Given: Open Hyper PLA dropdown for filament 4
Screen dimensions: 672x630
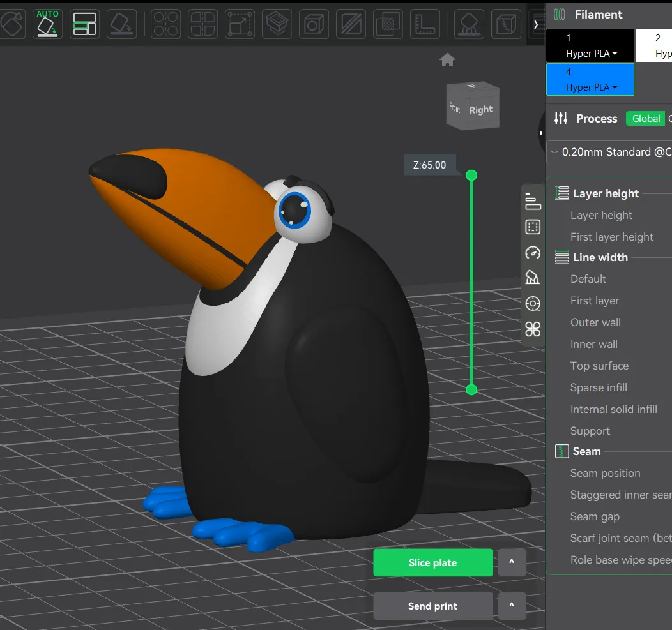Looking at the screenshot, I should coord(592,87).
